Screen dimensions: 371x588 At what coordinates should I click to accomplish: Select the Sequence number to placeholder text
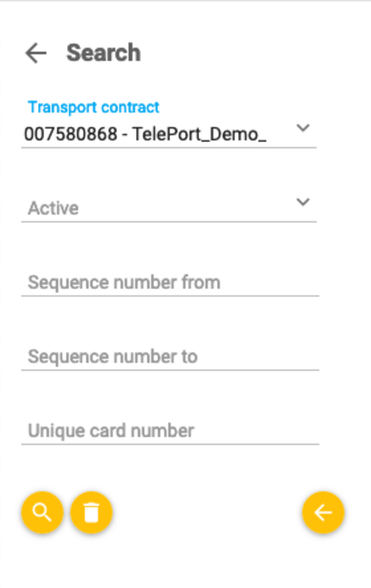(113, 357)
